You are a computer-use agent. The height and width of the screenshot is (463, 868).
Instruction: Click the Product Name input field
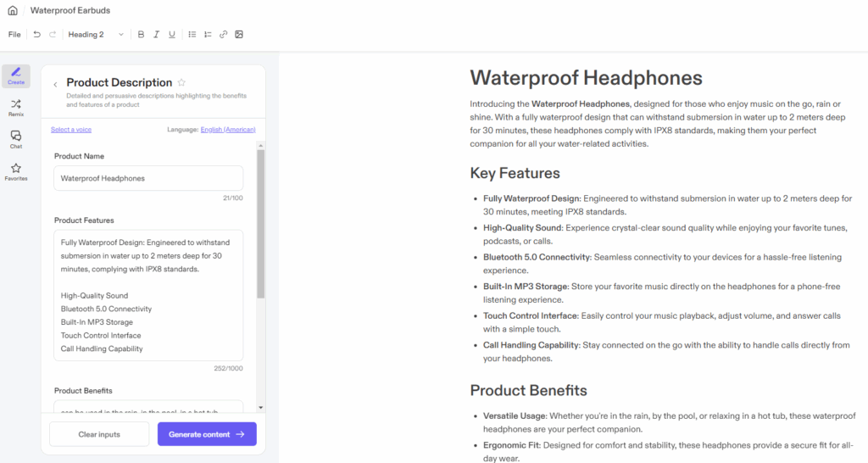pos(148,178)
